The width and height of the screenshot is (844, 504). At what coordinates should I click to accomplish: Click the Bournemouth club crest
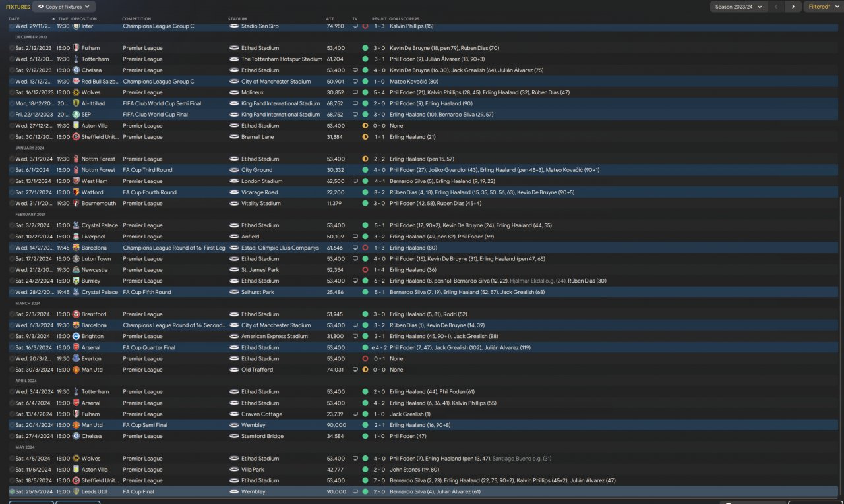(76, 204)
